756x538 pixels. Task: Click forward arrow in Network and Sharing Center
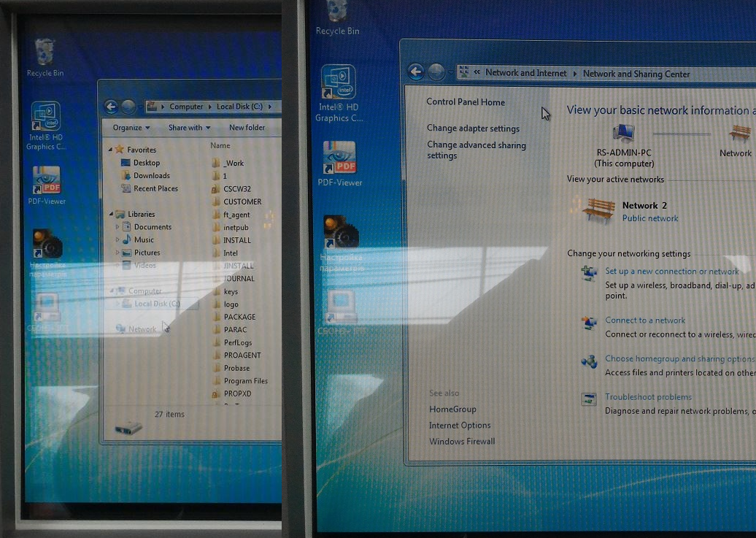pos(436,72)
